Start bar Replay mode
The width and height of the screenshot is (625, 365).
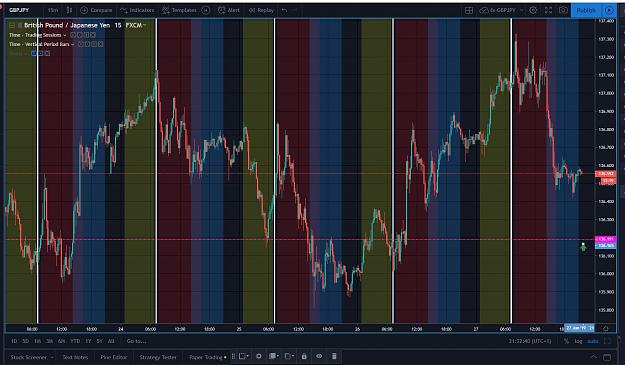(261, 10)
